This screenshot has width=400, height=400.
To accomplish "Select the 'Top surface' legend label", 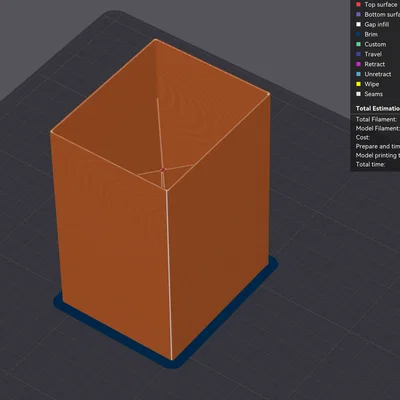I will [x=381, y=5].
